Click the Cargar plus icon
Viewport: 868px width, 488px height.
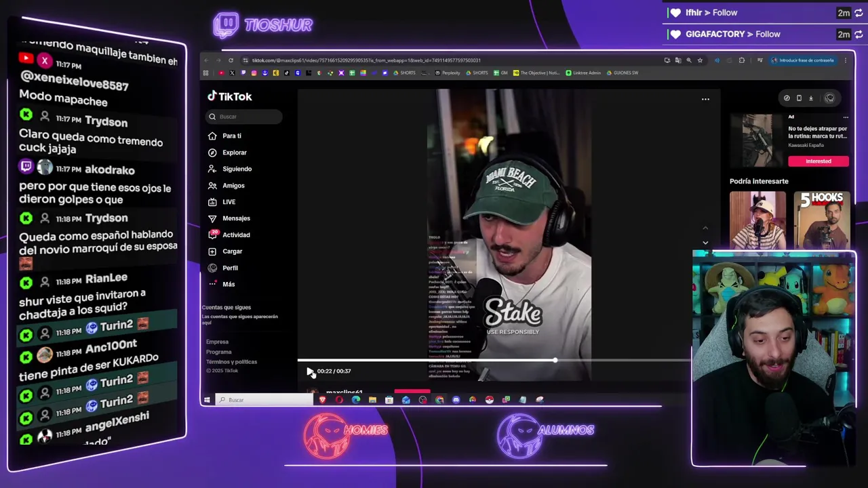point(212,251)
